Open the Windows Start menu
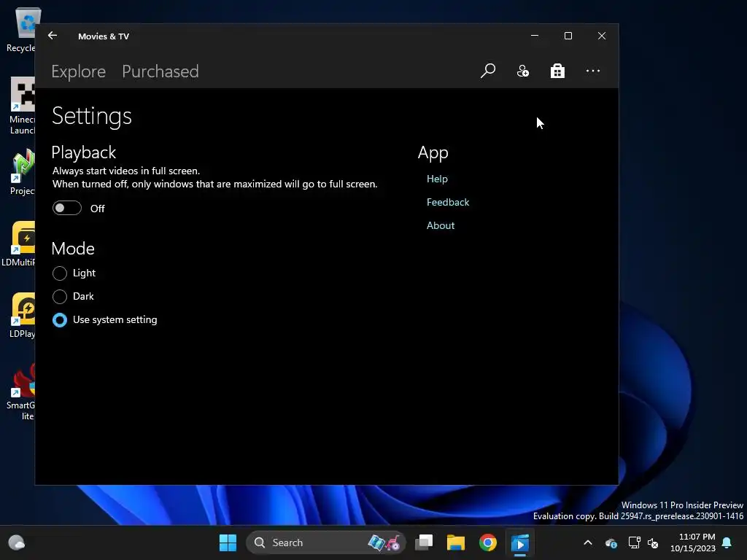The image size is (747, 560). click(x=228, y=542)
